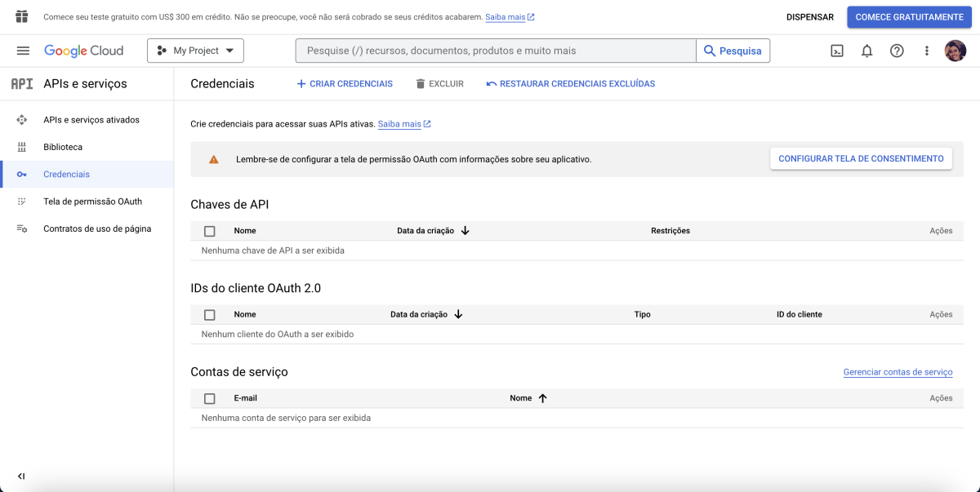
Task: Click the Google Cloud logo
Action: [83, 51]
